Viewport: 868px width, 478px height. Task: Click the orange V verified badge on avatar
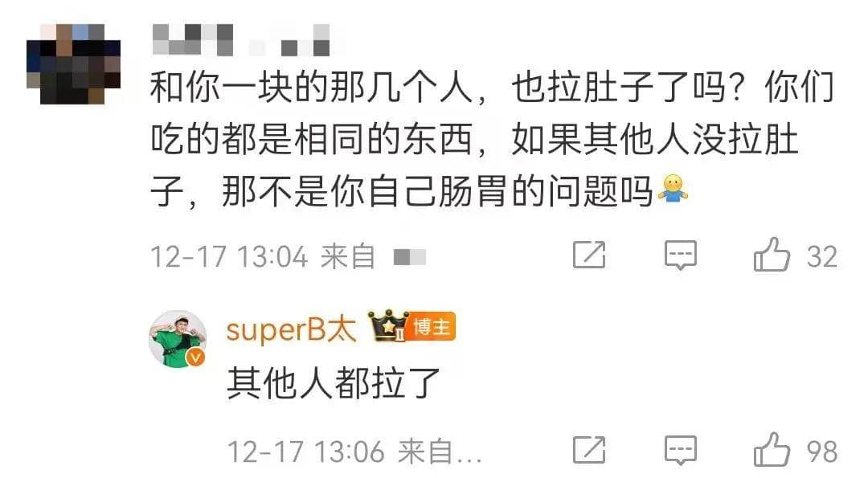tap(194, 358)
